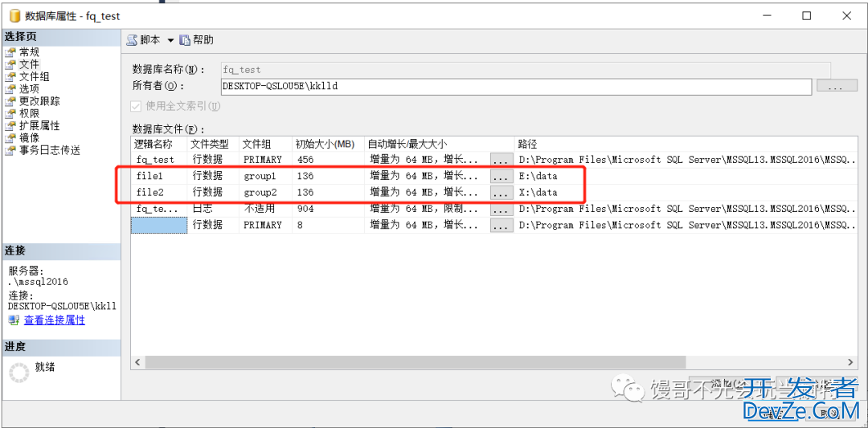Click the 8 initial size cell
868x428 pixels.
(328, 225)
